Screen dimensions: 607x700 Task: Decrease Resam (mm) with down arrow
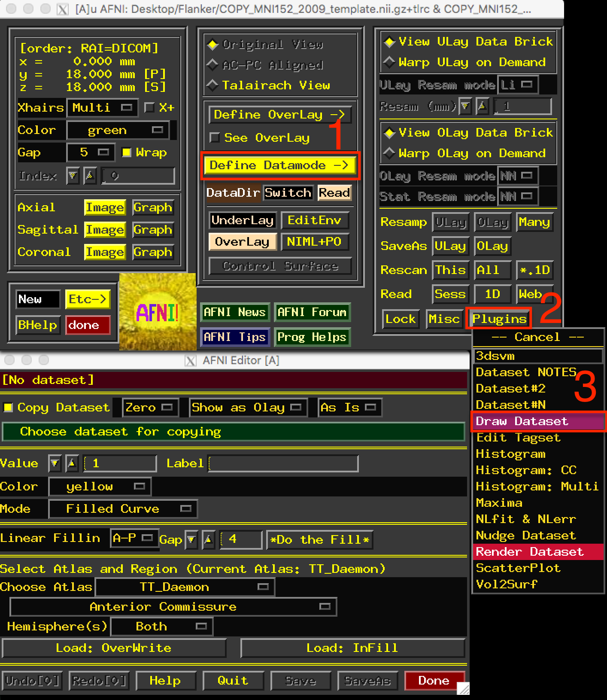point(465,106)
